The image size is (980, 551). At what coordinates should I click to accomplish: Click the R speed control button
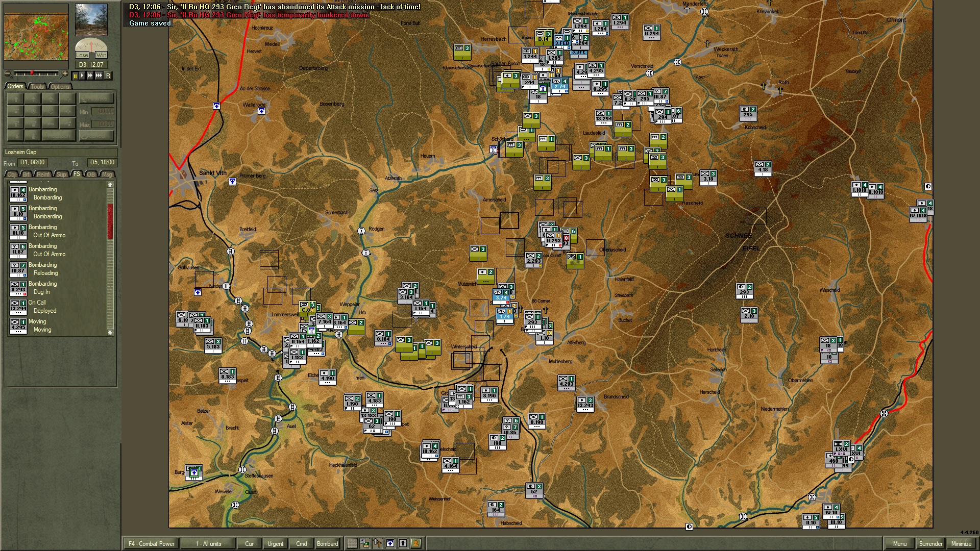(108, 76)
